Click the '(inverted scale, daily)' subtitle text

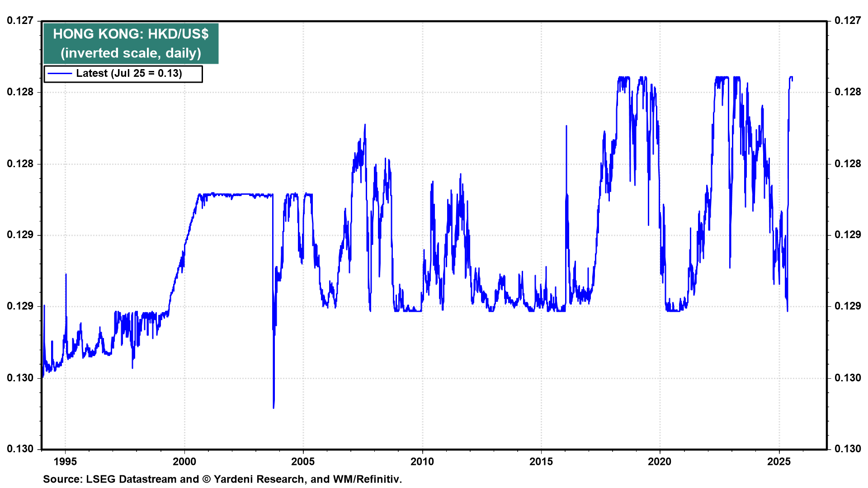(x=131, y=53)
